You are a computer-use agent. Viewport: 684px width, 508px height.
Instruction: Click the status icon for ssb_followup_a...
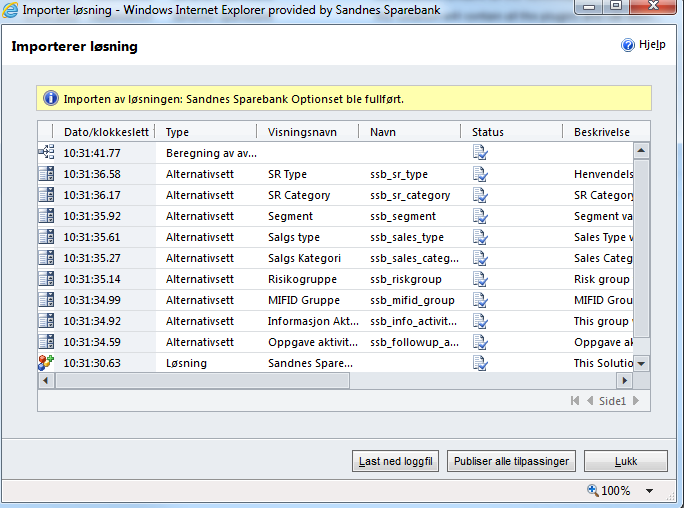(x=480, y=341)
